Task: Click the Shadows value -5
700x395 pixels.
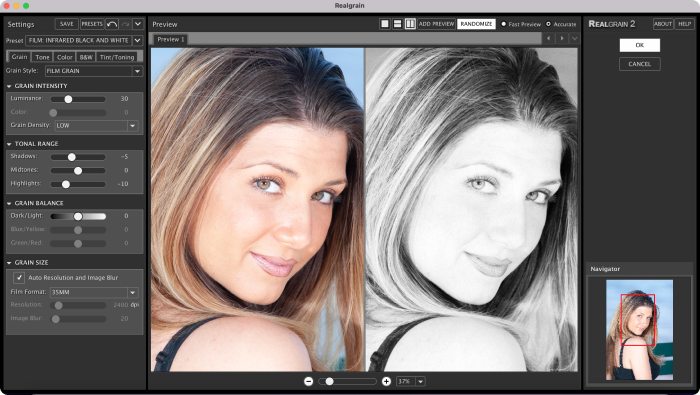Action: (x=125, y=157)
